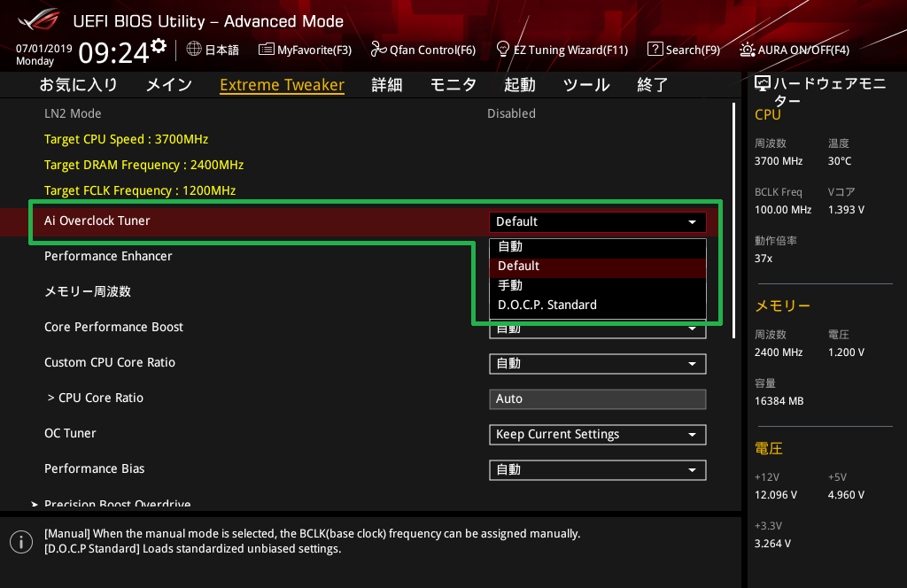Open MyFavorite(F3) text button
The image size is (907, 588).
coord(314,50)
